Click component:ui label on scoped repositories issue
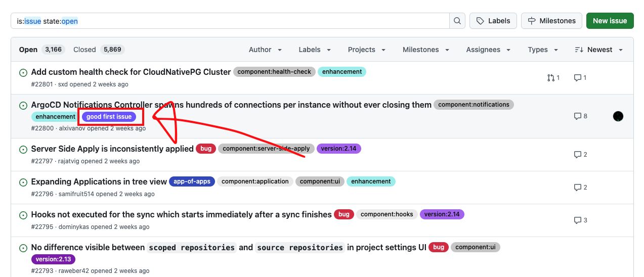Viewport: 644px width, 277px height. (476, 247)
